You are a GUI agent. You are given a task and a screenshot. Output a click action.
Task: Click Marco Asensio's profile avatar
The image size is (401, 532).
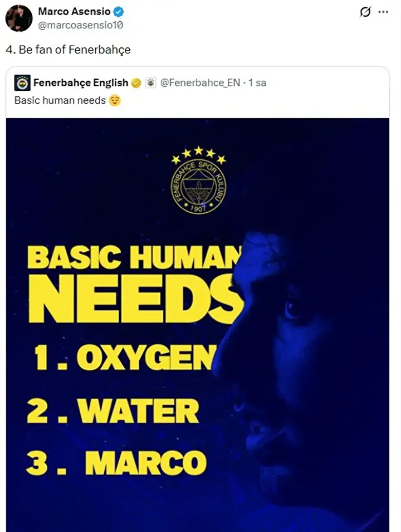tap(18, 18)
